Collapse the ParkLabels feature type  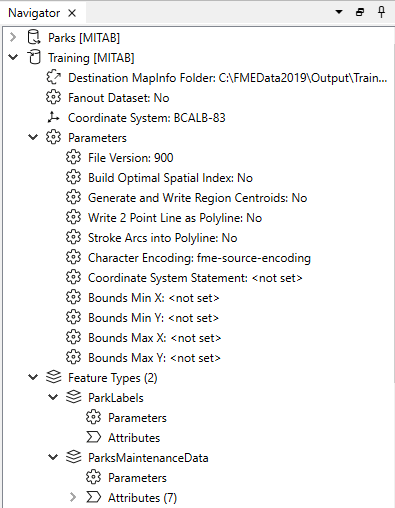(53, 397)
